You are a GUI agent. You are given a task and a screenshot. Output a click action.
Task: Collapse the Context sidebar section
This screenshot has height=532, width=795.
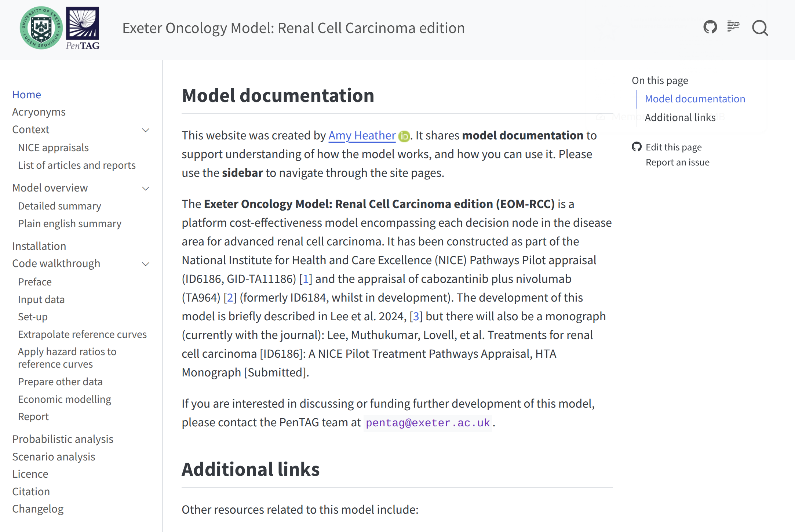(146, 130)
